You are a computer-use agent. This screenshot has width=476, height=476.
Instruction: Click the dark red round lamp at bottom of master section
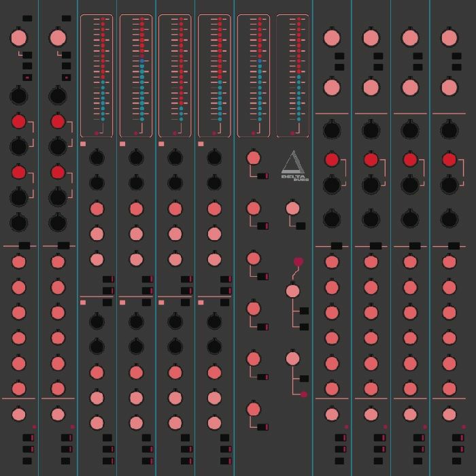[x=303, y=394]
